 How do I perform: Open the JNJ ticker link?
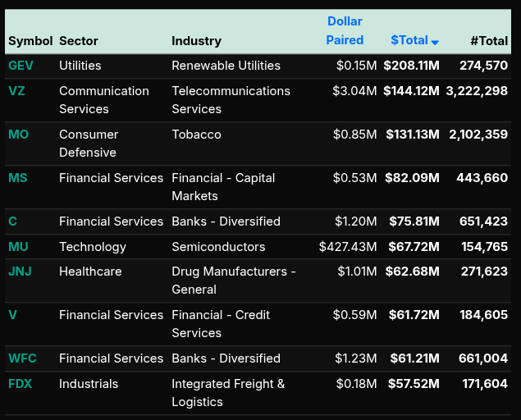tap(20, 272)
